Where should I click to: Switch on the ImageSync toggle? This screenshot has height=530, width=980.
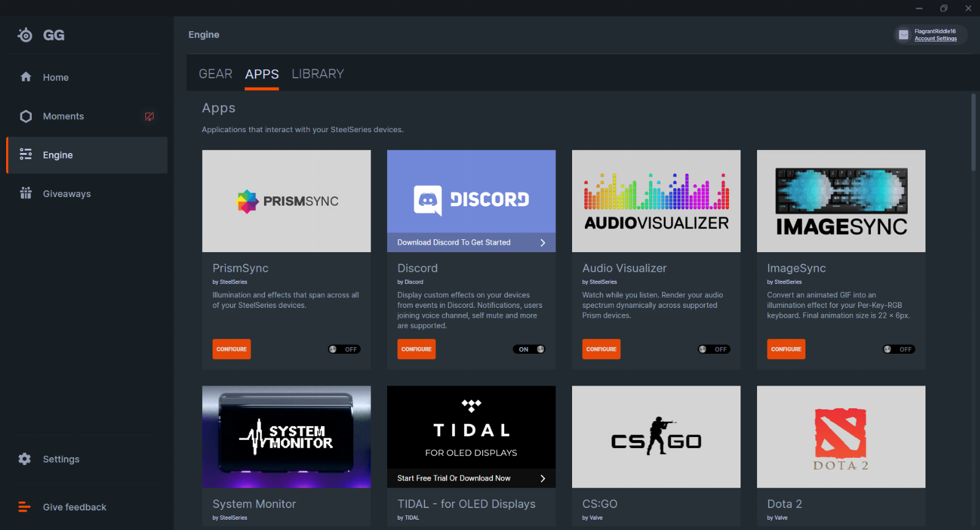pos(899,349)
